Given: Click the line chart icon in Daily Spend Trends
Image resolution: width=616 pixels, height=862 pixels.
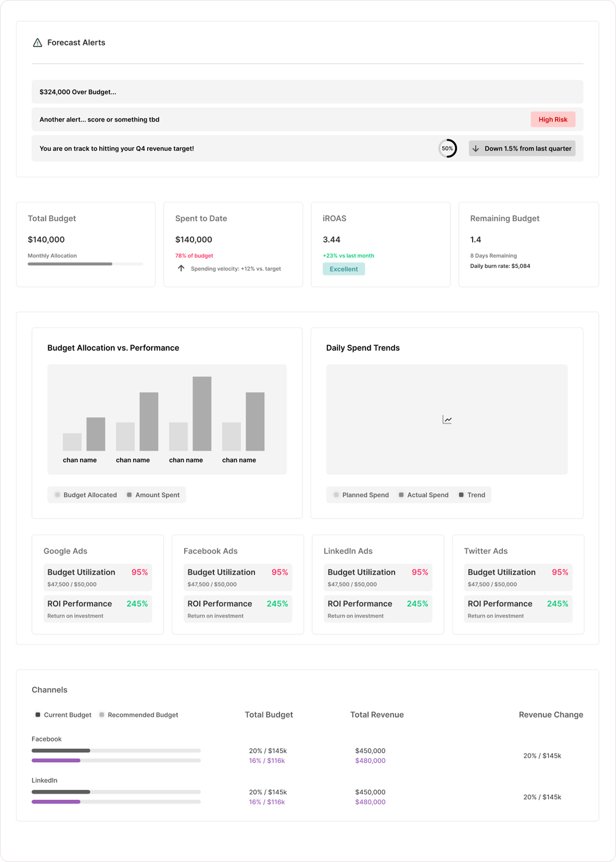Looking at the screenshot, I should (447, 419).
